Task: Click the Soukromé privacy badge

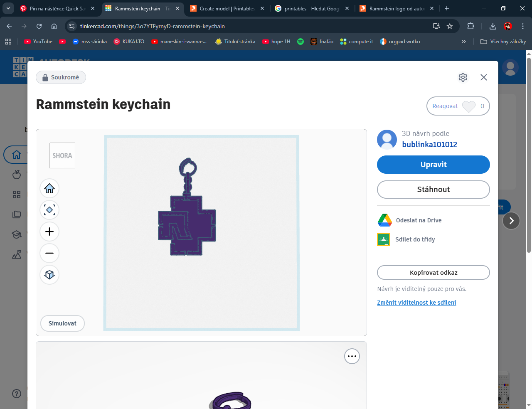Action: pos(61,77)
